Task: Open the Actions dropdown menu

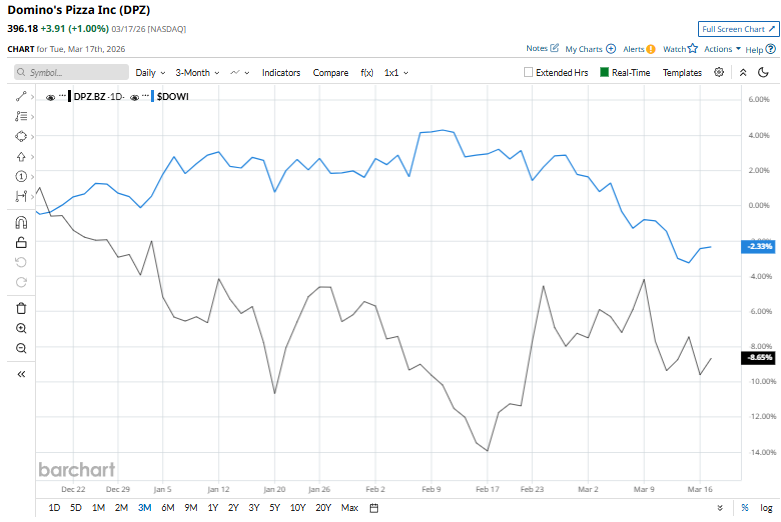Action: click(x=721, y=48)
